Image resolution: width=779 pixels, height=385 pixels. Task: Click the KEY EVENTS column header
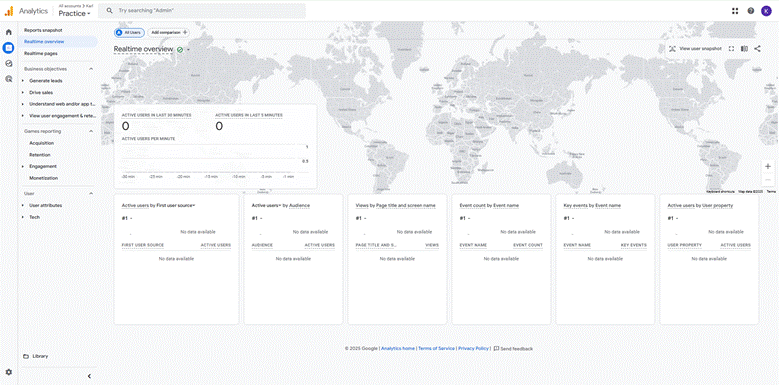coord(634,245)
